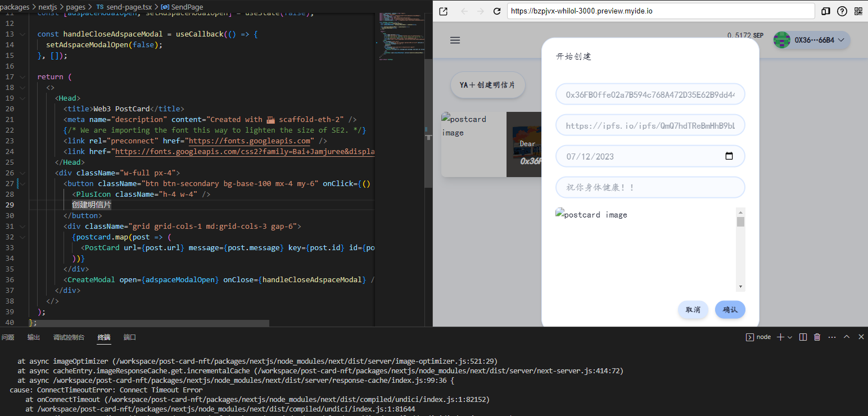
Task: Click modal scrollbar up arrow
Action: tap(741, 212)
